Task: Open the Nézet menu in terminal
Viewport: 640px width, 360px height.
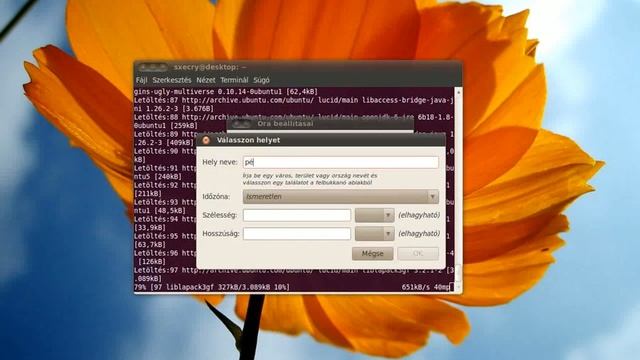Action: [x=206, y=80]
